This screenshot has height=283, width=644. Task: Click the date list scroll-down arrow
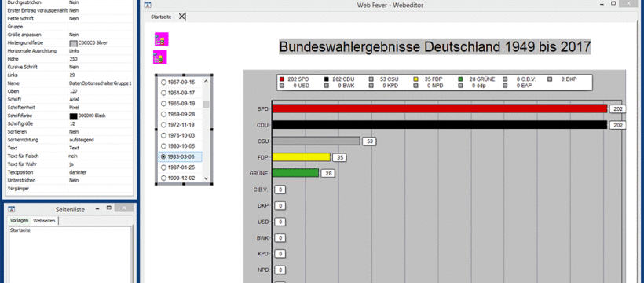coord(207,178)
